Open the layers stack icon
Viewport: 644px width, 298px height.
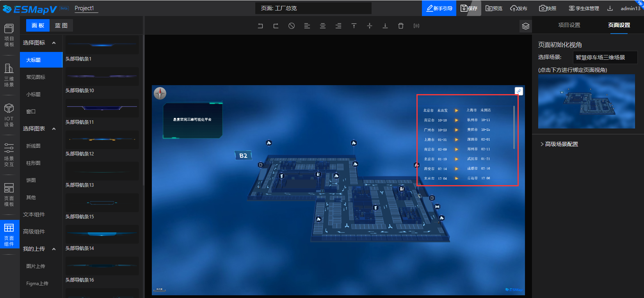point(525,26)
